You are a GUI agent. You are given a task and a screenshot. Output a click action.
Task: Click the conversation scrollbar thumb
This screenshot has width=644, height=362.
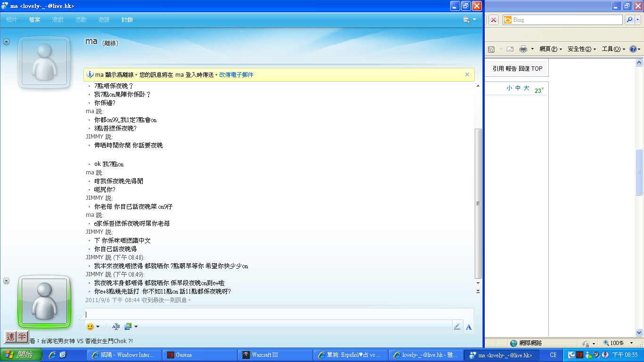[478, 203]
